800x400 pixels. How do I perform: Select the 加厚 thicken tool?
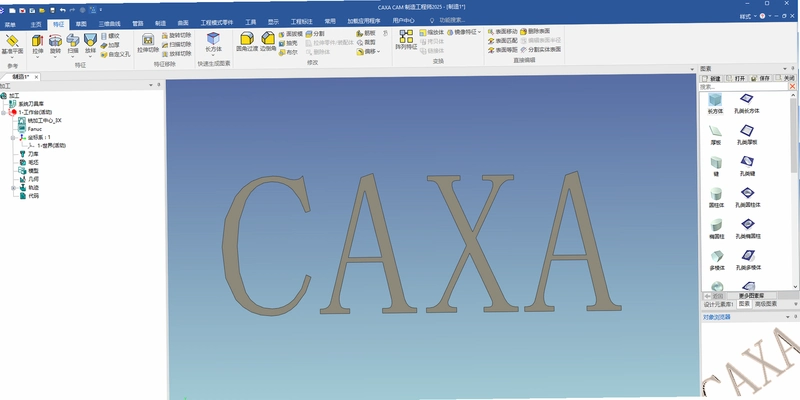point(110,45)
